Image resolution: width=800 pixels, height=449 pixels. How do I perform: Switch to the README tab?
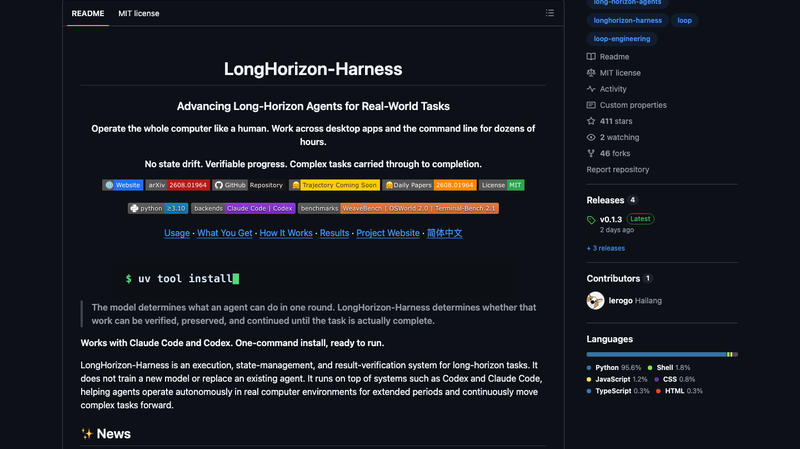[88, 13]
